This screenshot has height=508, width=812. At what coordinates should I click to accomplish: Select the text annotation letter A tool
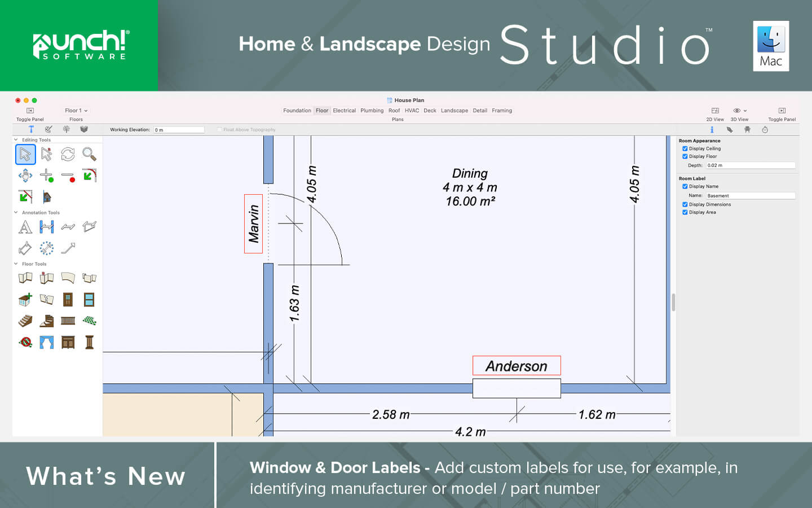[25, 227]
